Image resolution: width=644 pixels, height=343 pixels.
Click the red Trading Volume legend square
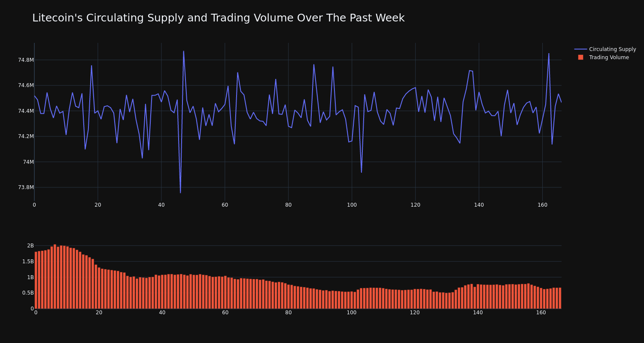click(x=580, y=57)
